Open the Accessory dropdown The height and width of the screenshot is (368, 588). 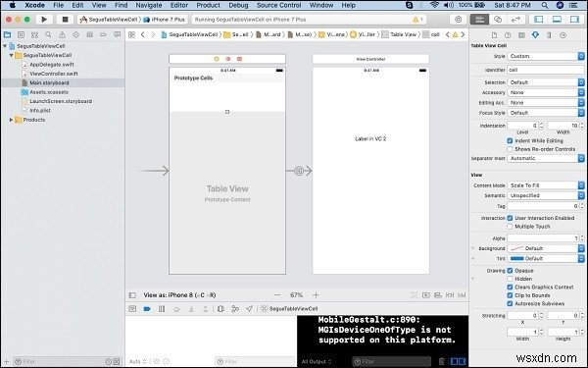(x=546, y=92)
